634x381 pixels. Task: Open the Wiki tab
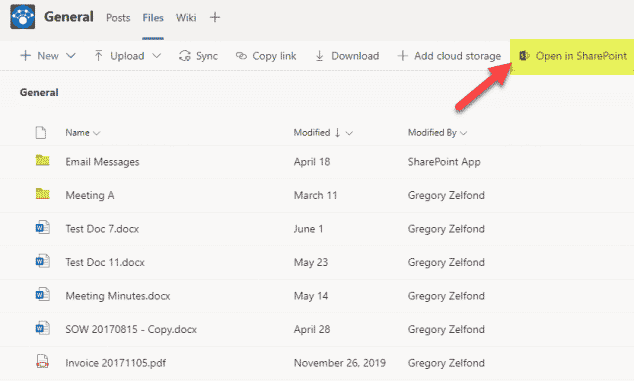coord(186,18)
